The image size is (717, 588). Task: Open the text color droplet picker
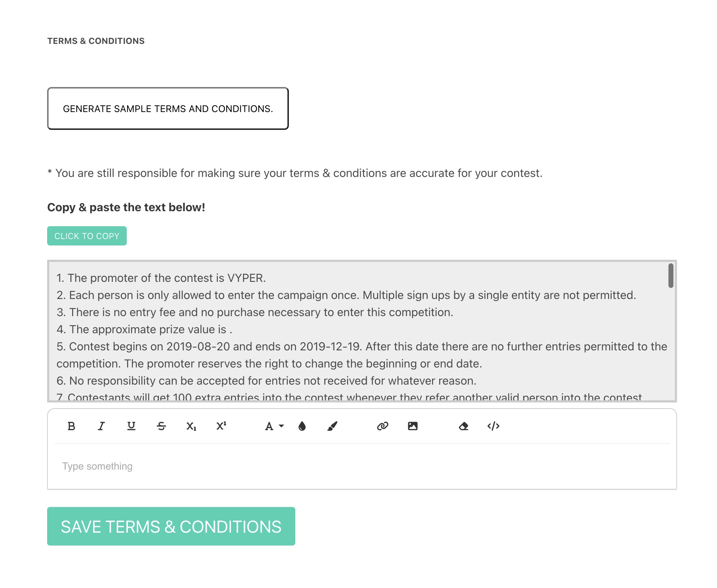[x=302, y=426]
